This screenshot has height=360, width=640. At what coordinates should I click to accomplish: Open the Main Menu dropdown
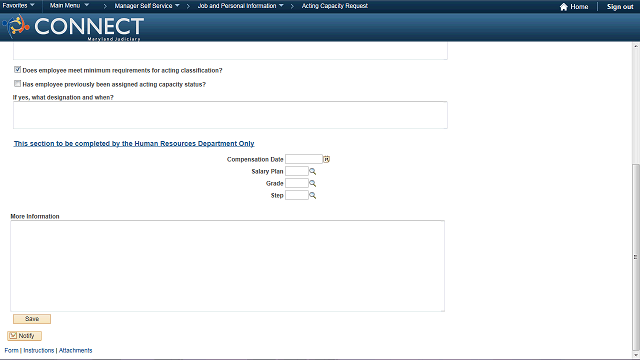[69, 5]
